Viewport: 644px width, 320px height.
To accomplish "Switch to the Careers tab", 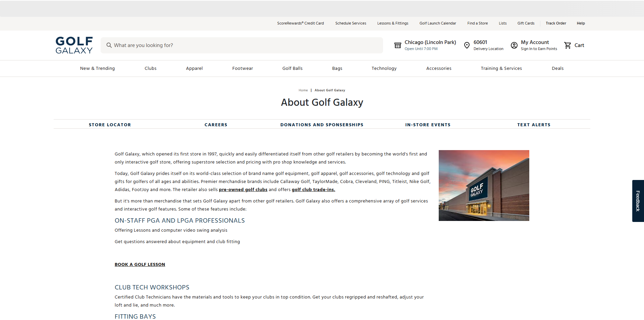I will (216, 125).
